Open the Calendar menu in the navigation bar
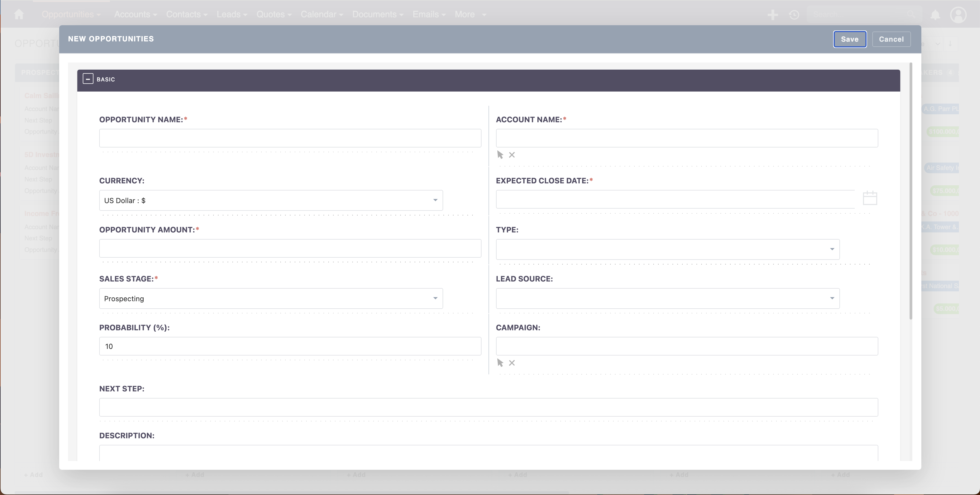This screenshot has height=495, width=980. pos(322,15)
